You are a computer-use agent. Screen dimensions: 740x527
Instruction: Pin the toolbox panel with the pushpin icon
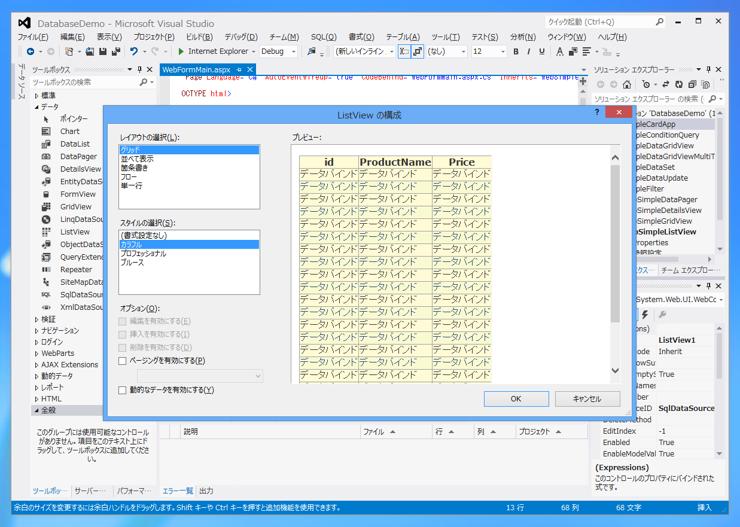140,69
